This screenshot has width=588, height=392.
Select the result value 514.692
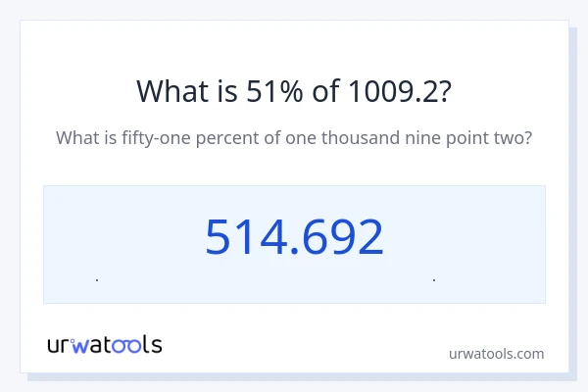(294, 237)
